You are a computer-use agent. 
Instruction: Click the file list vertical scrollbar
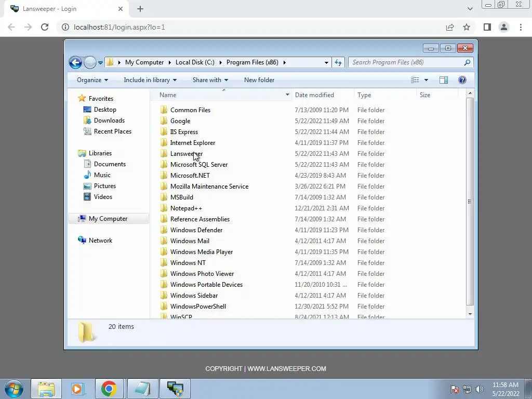tap(470, 202)
